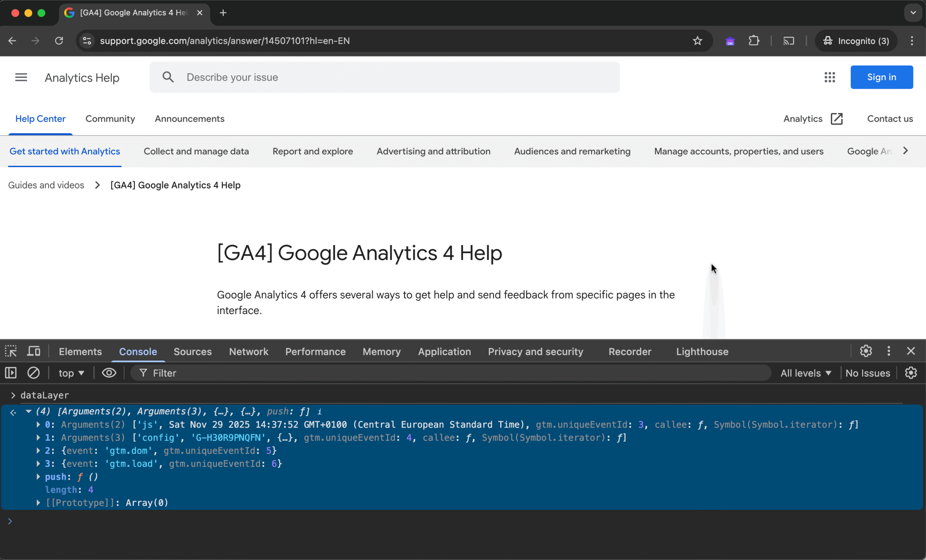The width and height of the screenshot is (926, 560).
Task: Open the Google apps grid icon
Action: coord(829,77)
